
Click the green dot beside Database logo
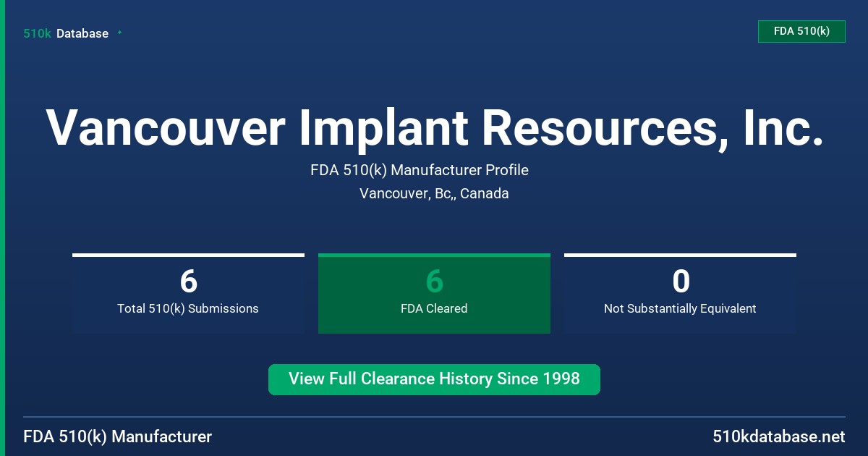point(119,33)
